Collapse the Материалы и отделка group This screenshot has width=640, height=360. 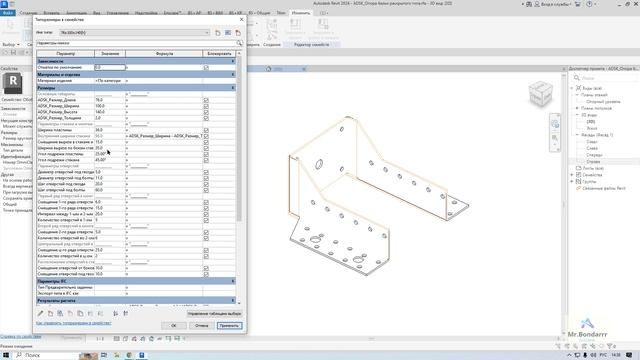tap(233, 75)
